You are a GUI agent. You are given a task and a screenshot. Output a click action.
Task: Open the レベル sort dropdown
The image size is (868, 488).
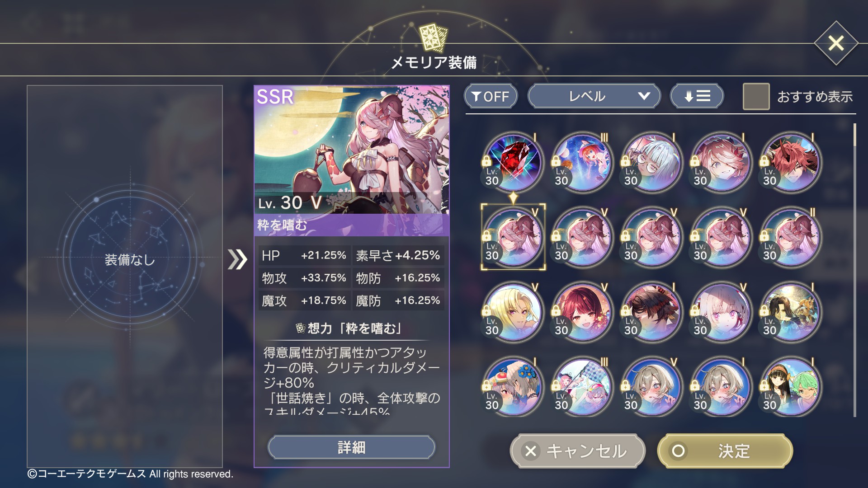pyautogui.click(x=594, y=96)
